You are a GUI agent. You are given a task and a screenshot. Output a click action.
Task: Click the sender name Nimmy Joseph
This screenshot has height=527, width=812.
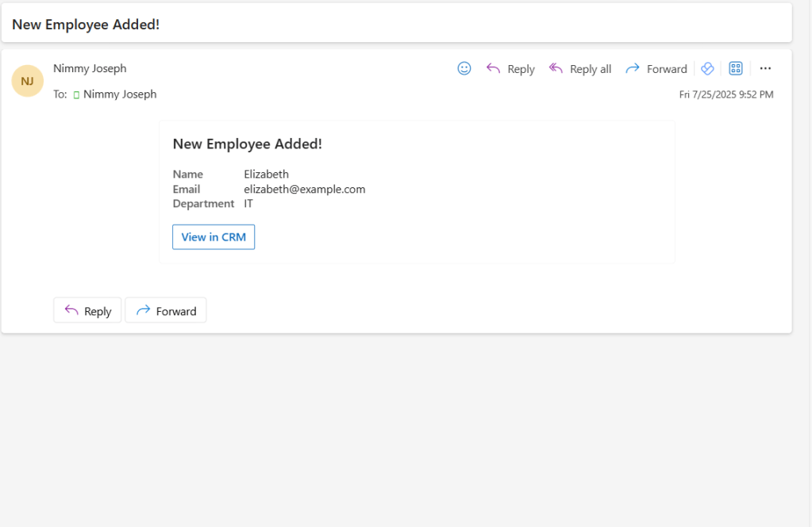pyautogui.click(x=90, y=68)
